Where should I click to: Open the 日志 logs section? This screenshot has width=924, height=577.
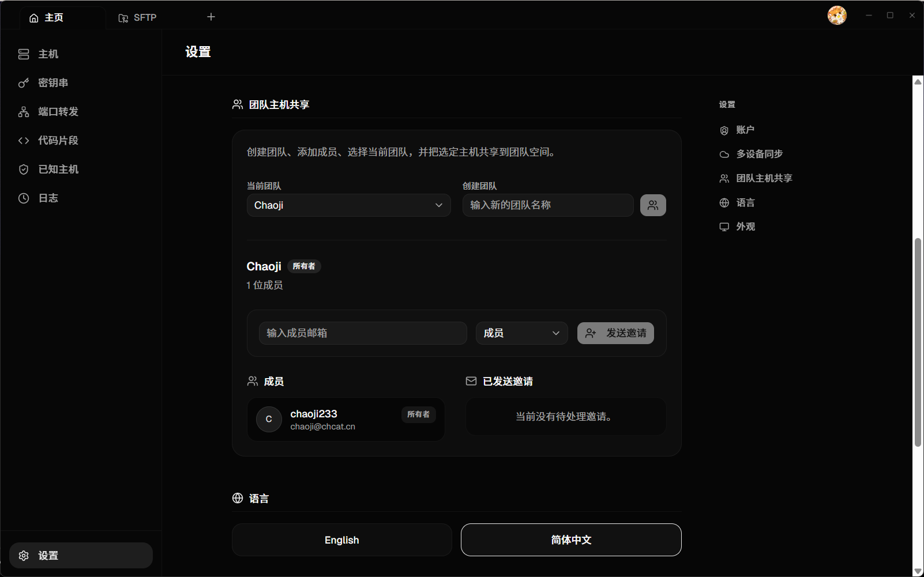point(81,198)
